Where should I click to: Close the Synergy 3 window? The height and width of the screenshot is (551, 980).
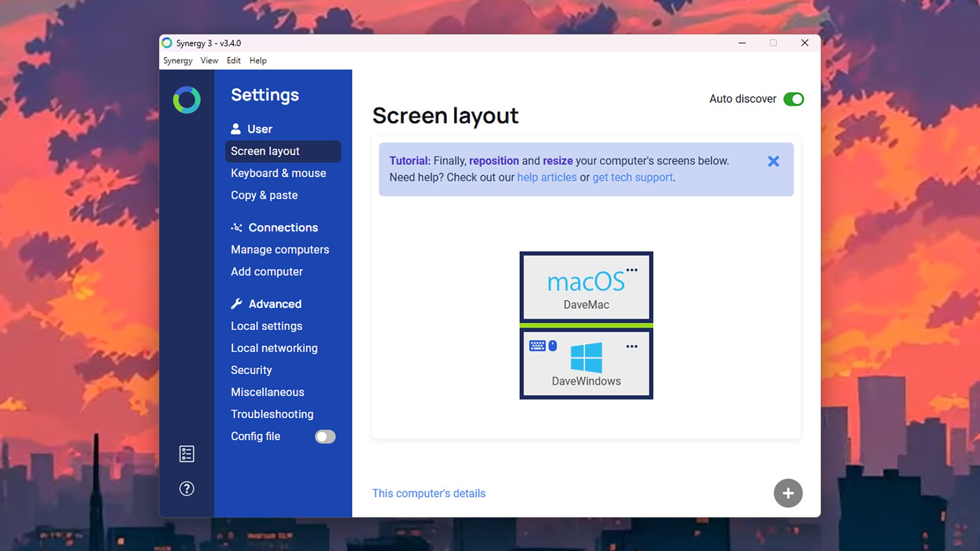pyautogui.click(x=805, y=43)
